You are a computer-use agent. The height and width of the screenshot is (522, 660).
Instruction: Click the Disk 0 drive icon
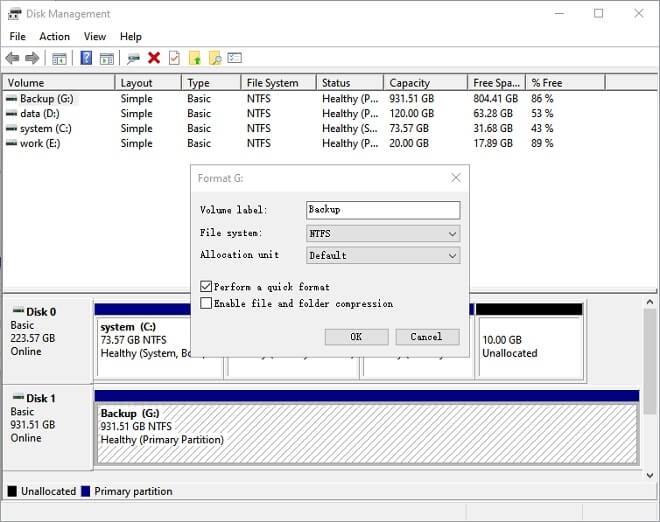tap(18, 311)
